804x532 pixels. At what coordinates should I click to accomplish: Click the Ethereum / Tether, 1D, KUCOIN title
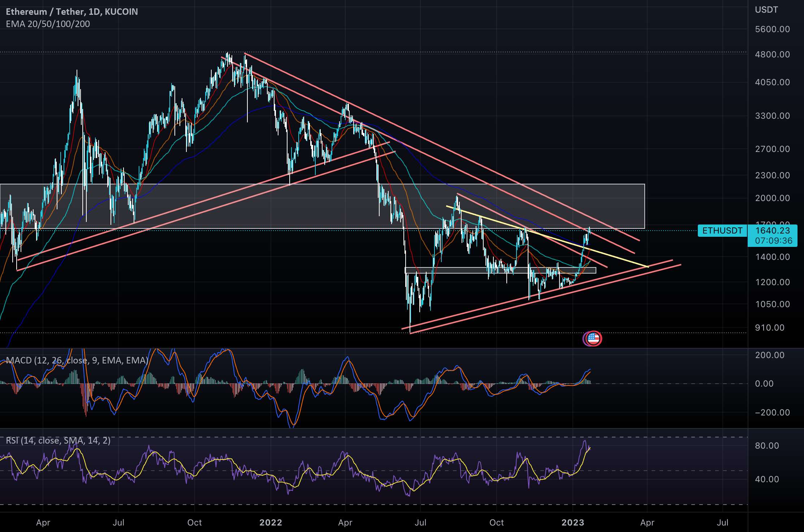click(72, 12)
